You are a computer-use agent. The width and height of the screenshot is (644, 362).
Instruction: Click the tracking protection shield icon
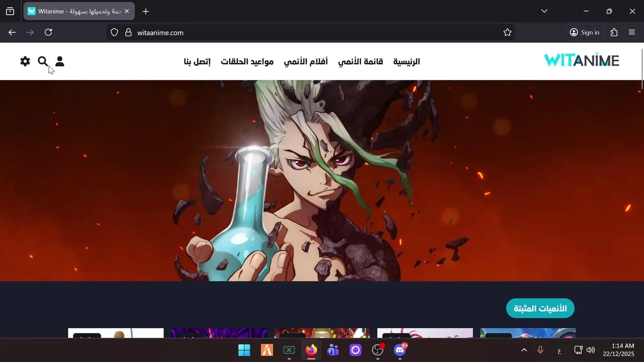tap(114, 32)
